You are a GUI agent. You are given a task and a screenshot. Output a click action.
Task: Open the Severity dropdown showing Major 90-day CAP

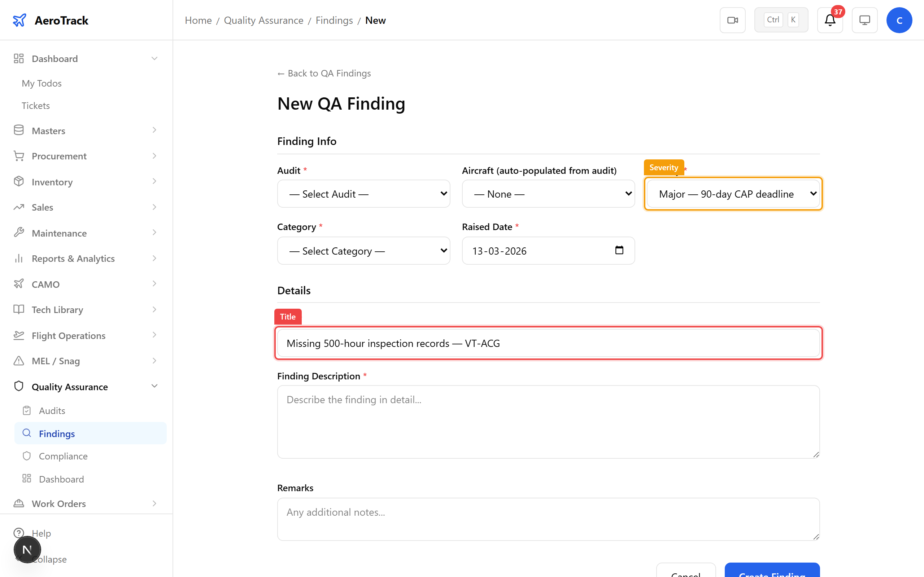tap(732, 194)
